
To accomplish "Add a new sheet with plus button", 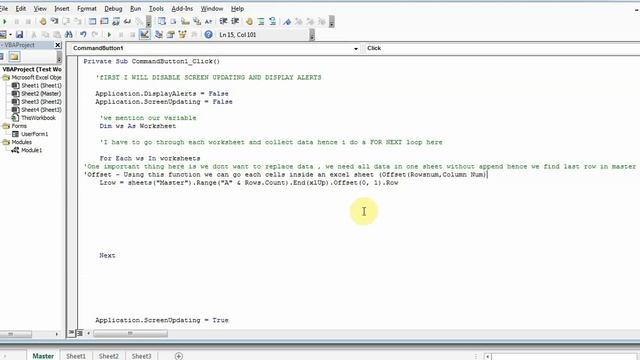I will (x=178, y=356).
